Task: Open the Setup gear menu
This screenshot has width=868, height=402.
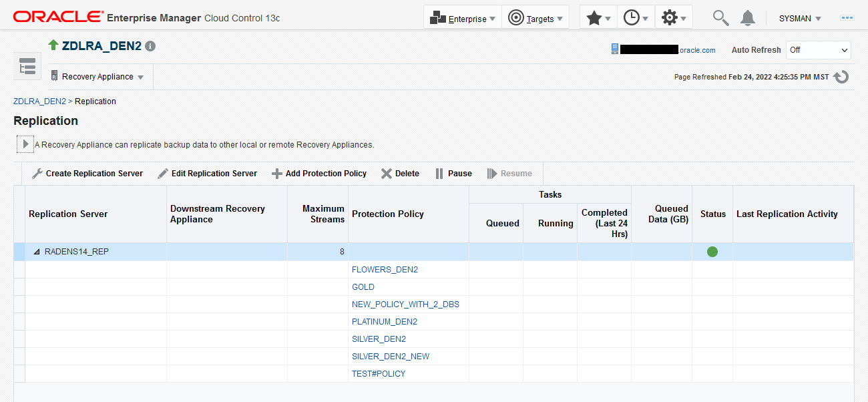Action: [x=674, y=18]
